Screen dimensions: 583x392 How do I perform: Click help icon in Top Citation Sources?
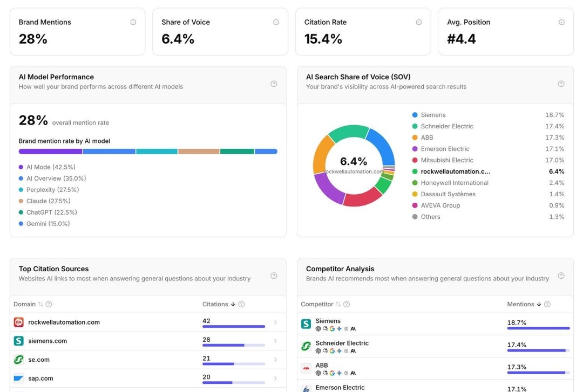click(x=274, y=276)
